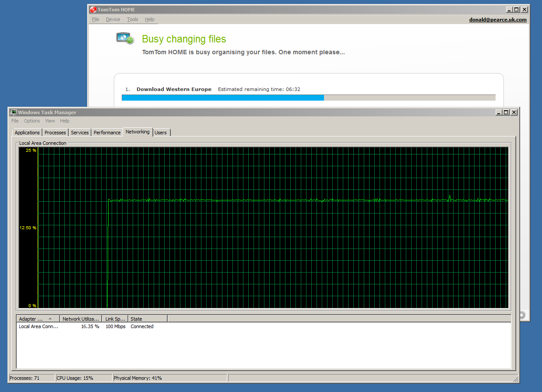The image size is (542, 392).
Task: Click the Physical Memory: 41% status entry
Action: [x=169, y=378]
